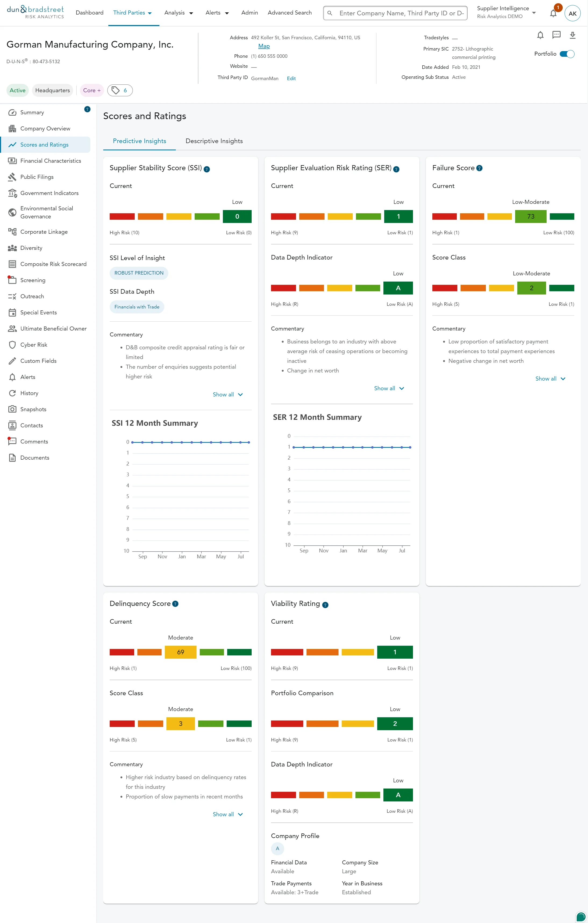This screenshot has width=588, height=923.
Task: Click the download icon in company header
Action: [x=572, y=35]
